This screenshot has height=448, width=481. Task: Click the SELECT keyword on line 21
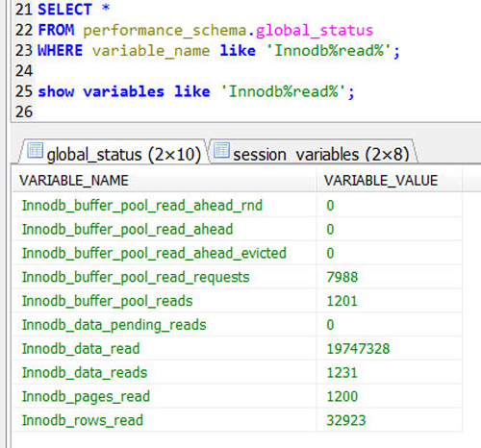click(64, 10)
